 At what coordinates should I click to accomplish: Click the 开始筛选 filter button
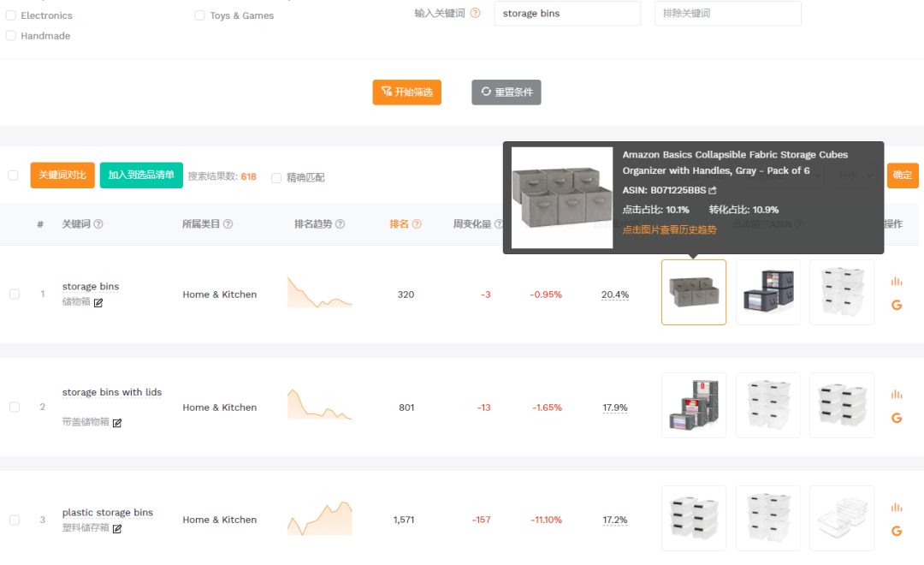coord(406,92)
